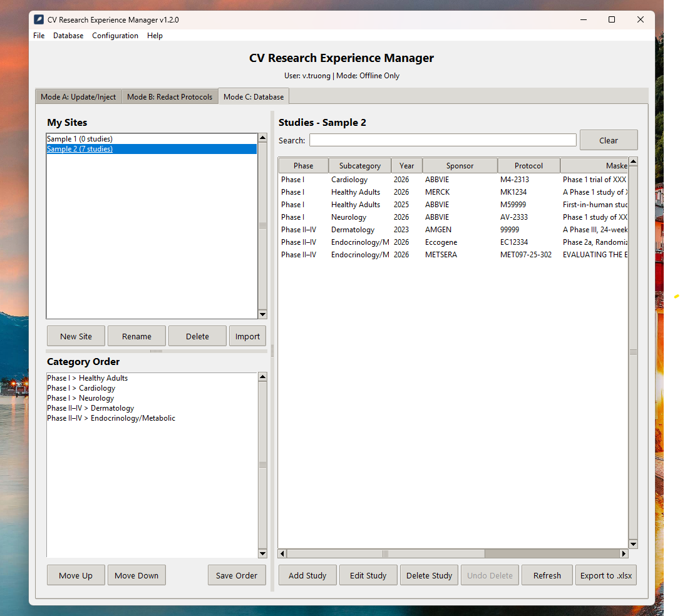The height and width of the screenshot is (616, 680).
Task: Delete the selected study
Action: tap(429, 575)
